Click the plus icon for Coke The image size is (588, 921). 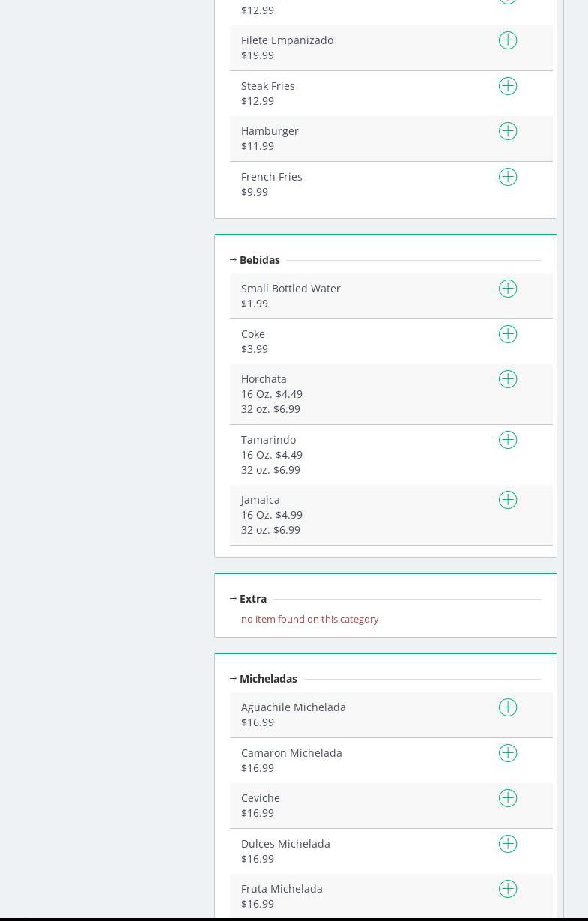point(508,334)
